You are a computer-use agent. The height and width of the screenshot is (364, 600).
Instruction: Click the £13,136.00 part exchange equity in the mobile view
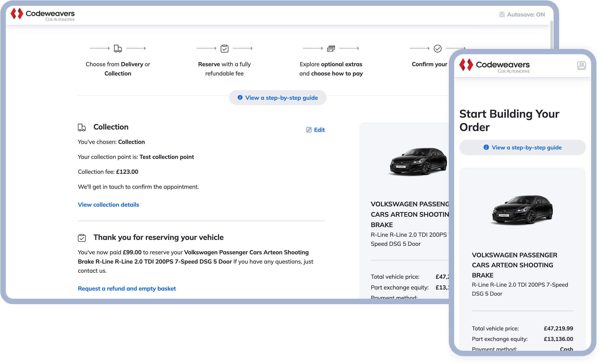(558, 339)
